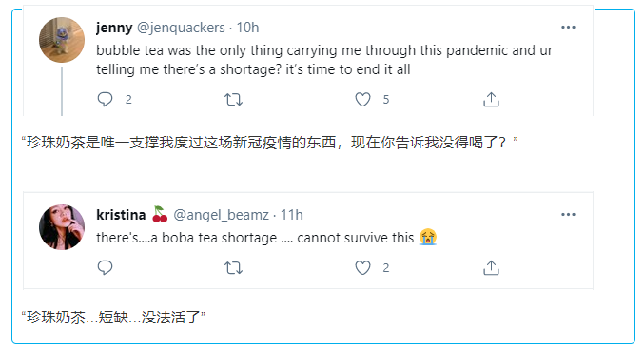
Task: Share kristina's tweet via the share icon
Action: 491,267
